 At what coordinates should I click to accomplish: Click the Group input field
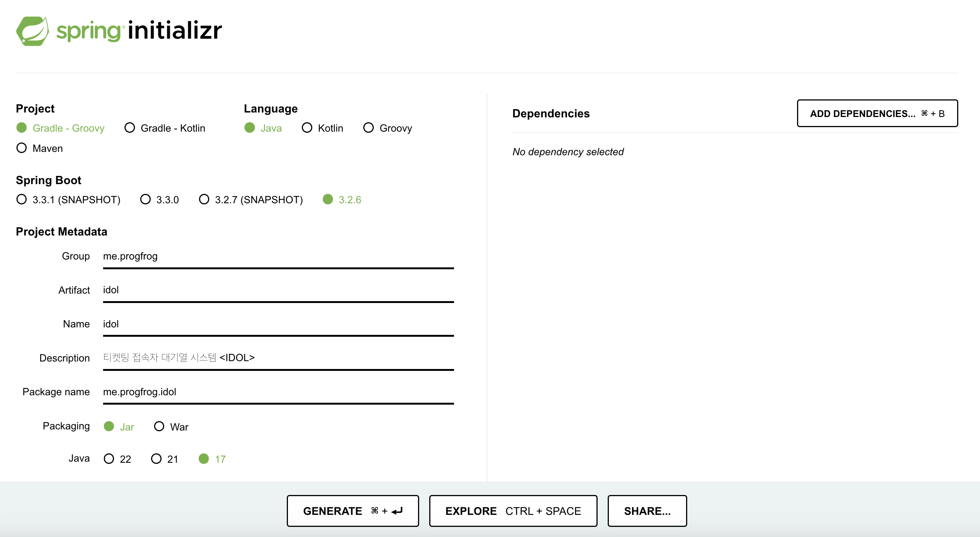pyautogui.click(x=278, y=256)
